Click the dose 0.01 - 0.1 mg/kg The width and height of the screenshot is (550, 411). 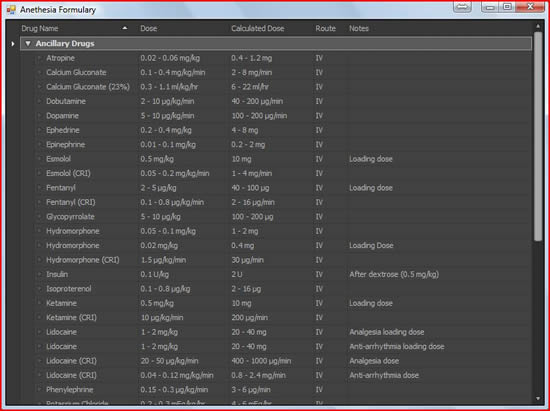click(x=168, y=144)
